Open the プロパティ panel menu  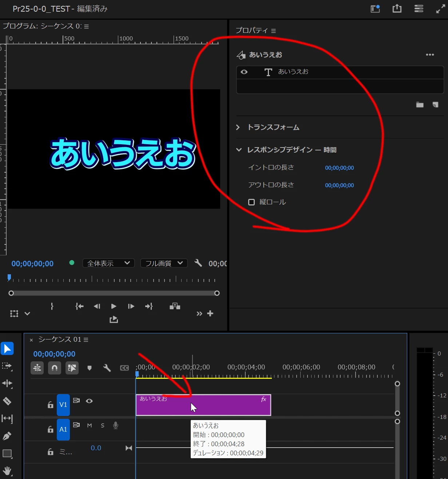pos(274,31)
